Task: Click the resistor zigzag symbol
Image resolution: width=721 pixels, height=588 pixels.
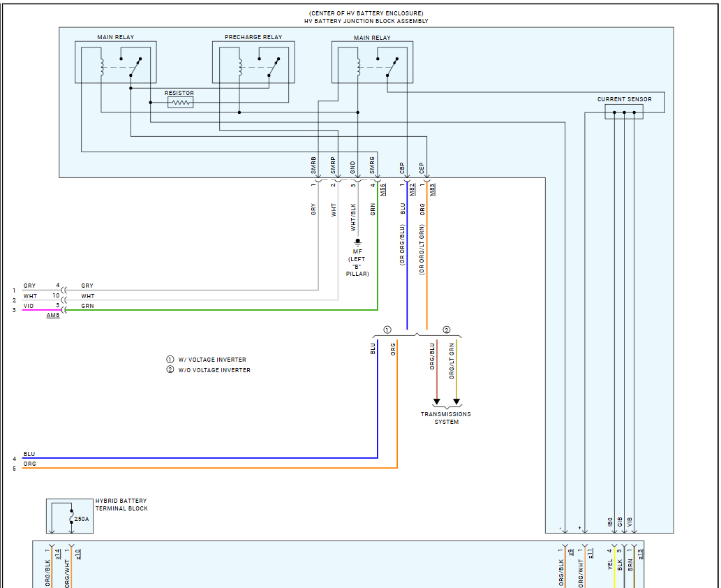Action: 180,103
